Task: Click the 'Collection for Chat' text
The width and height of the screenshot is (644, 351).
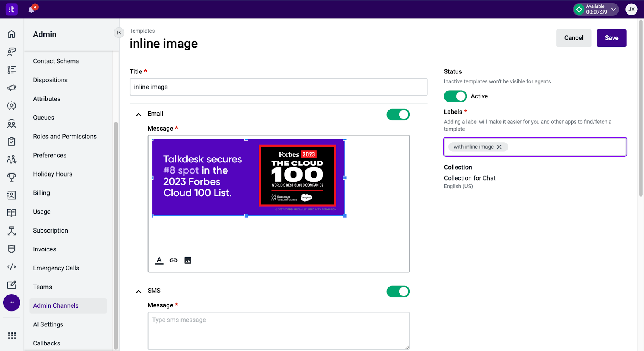Action: point(470,178)
